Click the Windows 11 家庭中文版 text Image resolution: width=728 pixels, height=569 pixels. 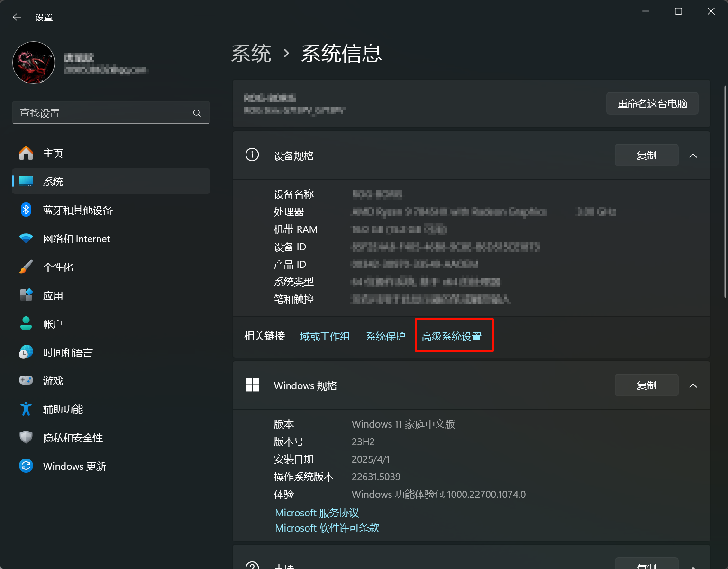(403, 424)
